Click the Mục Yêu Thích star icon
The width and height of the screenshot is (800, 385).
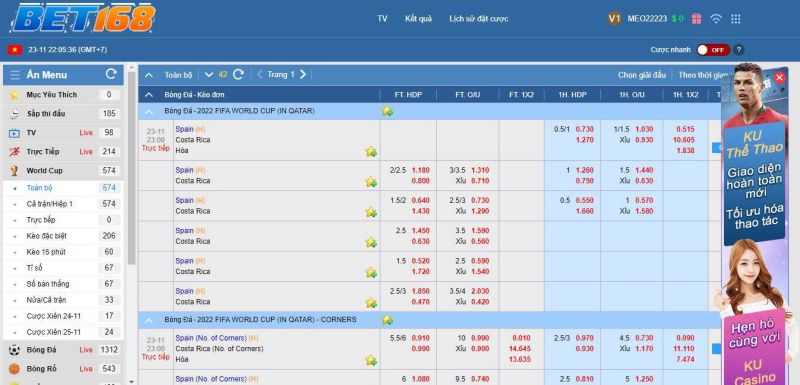(14, 95)
